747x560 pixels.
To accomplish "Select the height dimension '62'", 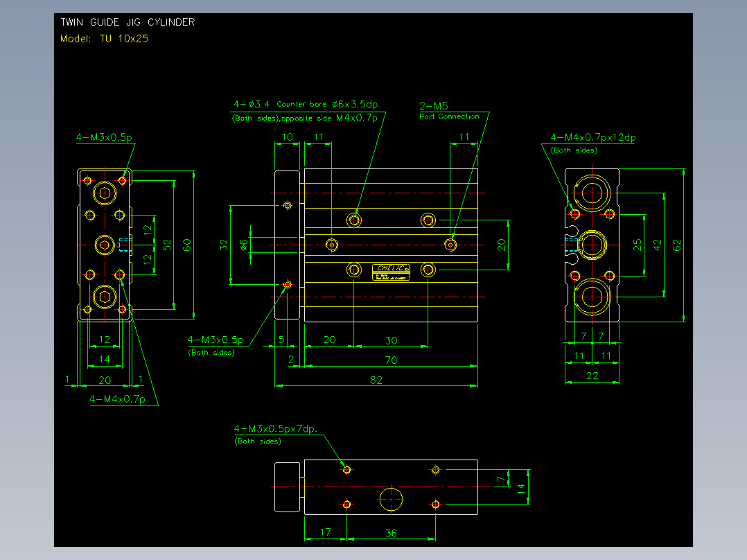I will point(677,245).
